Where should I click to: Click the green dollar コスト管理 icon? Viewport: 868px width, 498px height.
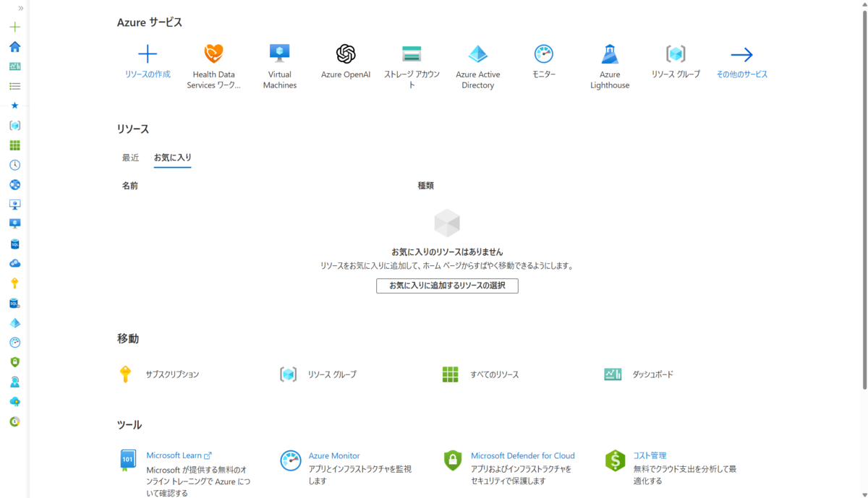[x=615, y=460]
